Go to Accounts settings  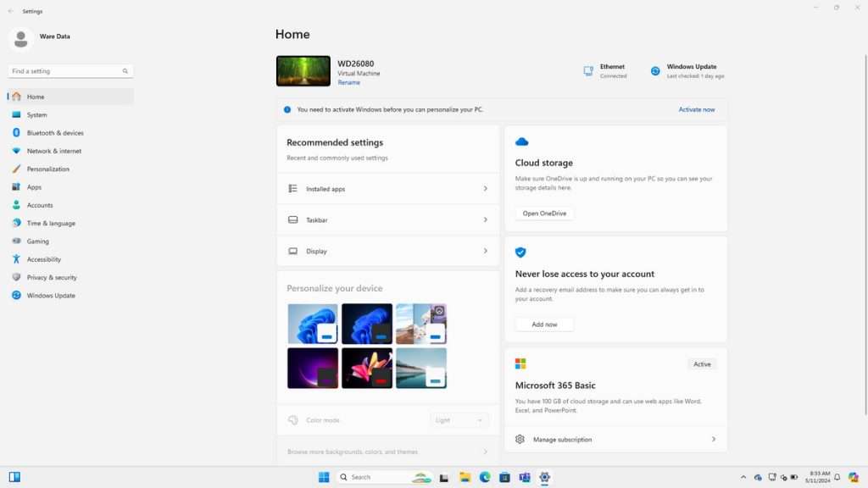[x=70, y=205]
